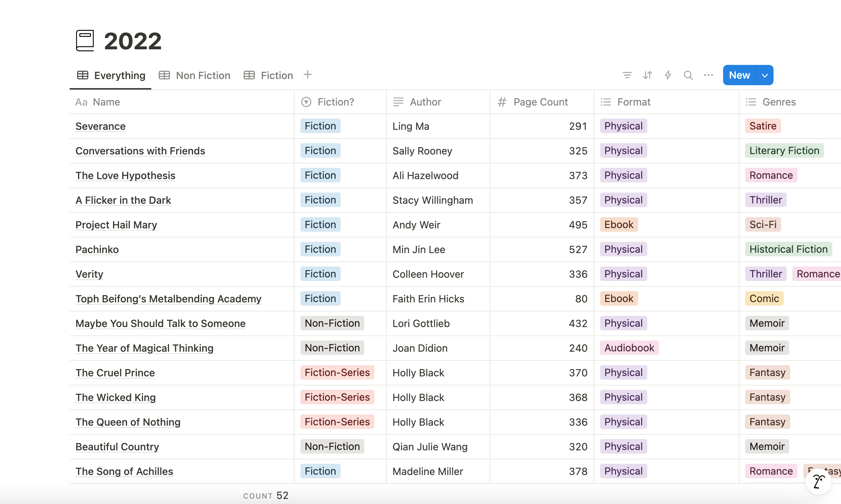Image resolution: width=841 pixels, height=504 pixels.
Task: Click Non-Fiction tag for Beautiful Country
Action: pos(332,446)
